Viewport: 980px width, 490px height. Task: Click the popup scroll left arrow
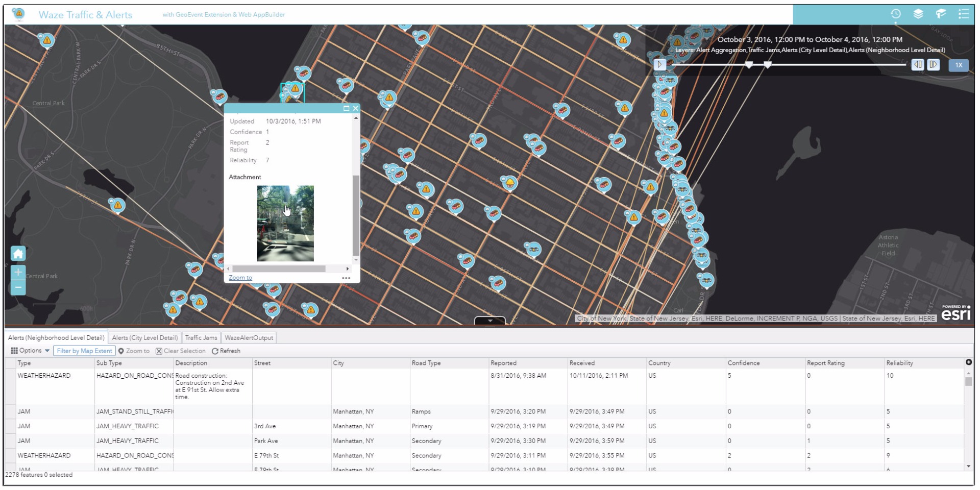(228, 268)
